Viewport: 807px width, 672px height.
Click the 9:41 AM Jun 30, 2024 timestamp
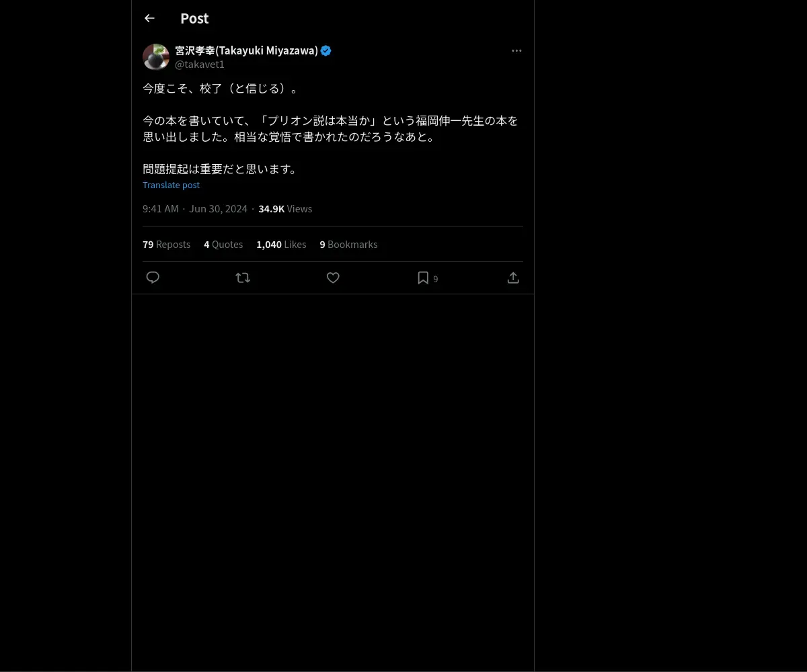(195, 208)
